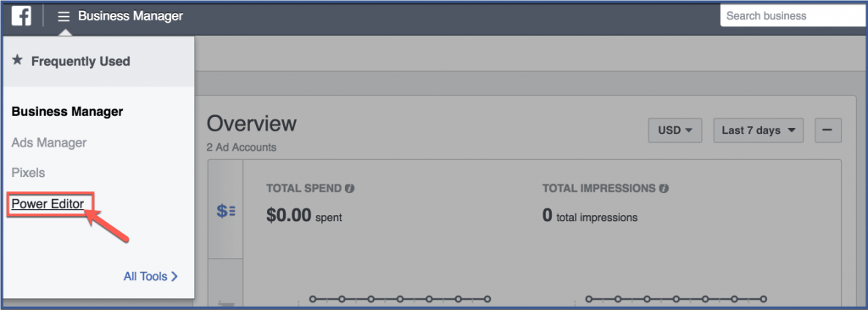Click the Search business field

pyautogui.click(x=793, y=16)
